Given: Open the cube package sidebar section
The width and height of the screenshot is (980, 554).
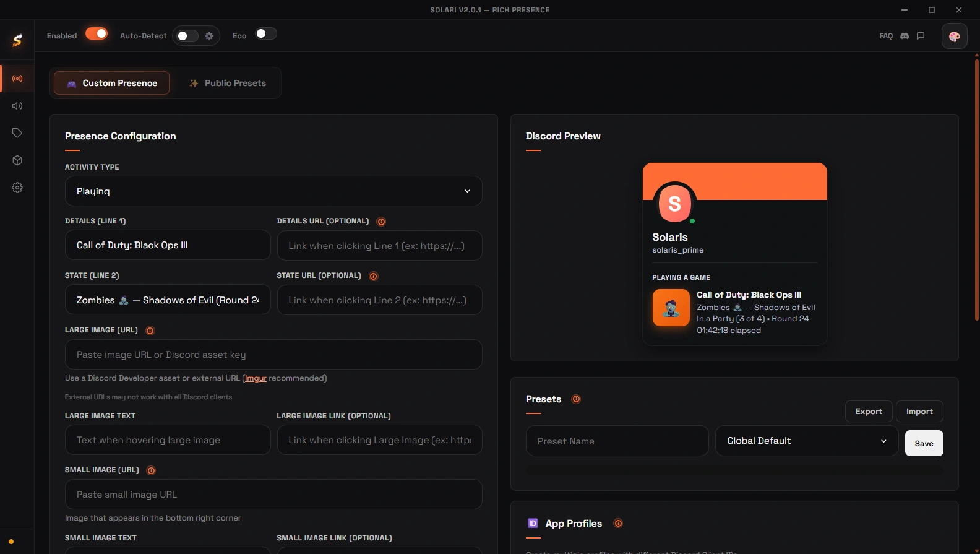Looking at the screenshot, I should click(x=17, y=160).
